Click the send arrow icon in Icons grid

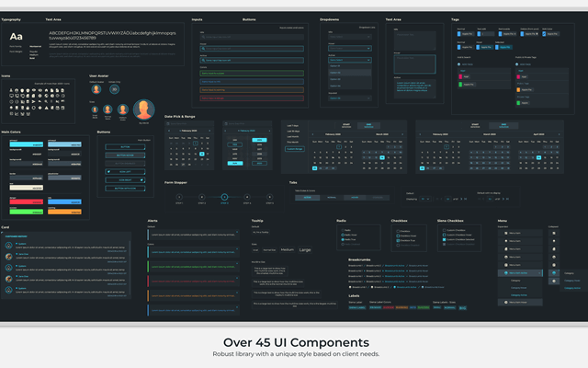pos(33,102)
